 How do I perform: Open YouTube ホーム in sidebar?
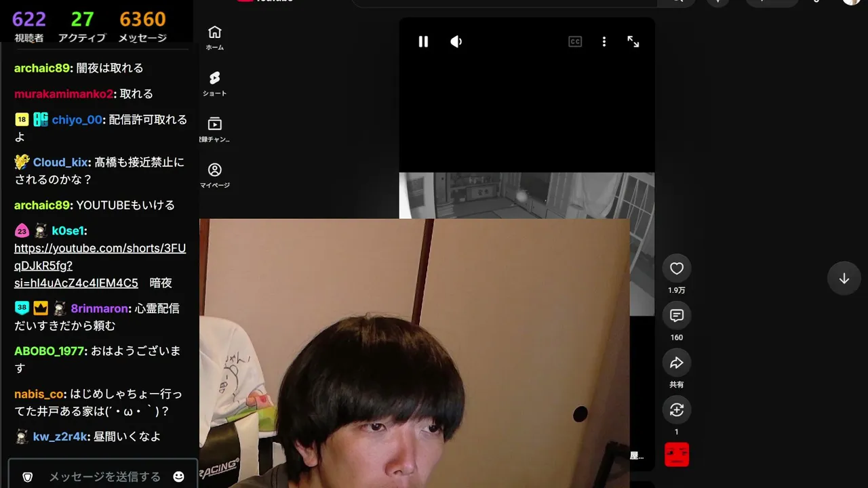point(215,37)
